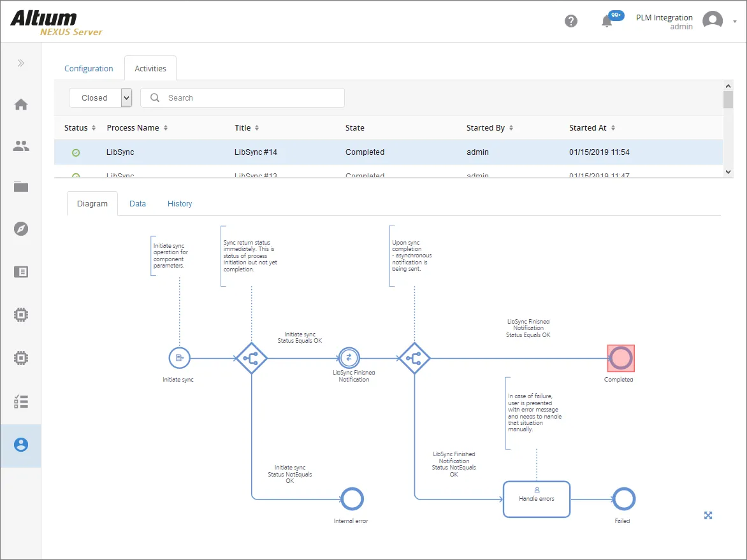747x560 pixels.
Task: Click the 'In case of failure' annotation
Action: (x=535, y=412)
